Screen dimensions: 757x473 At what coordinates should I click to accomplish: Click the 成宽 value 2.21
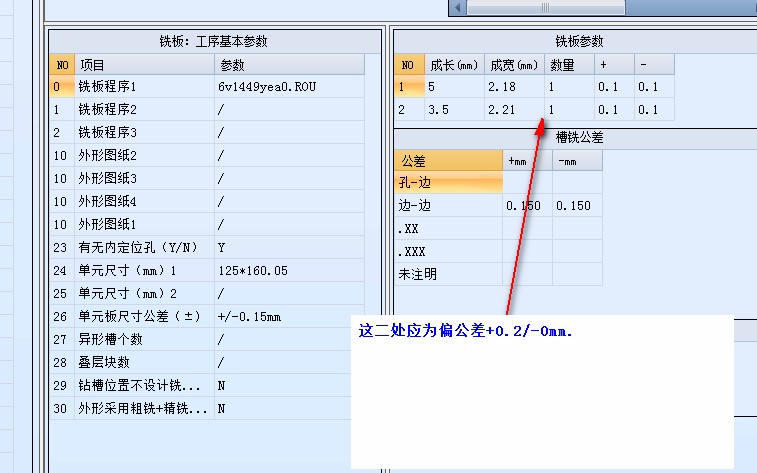(x=515, y=110)
